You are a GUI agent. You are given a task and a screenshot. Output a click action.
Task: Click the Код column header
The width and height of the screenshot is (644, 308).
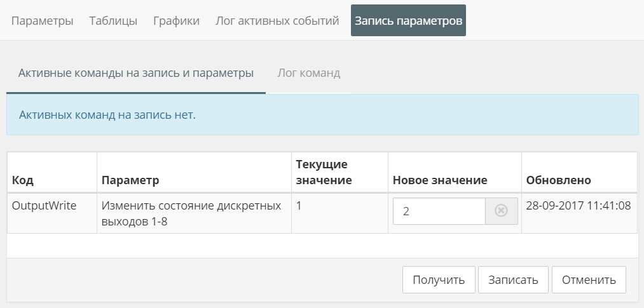point(23,180)
